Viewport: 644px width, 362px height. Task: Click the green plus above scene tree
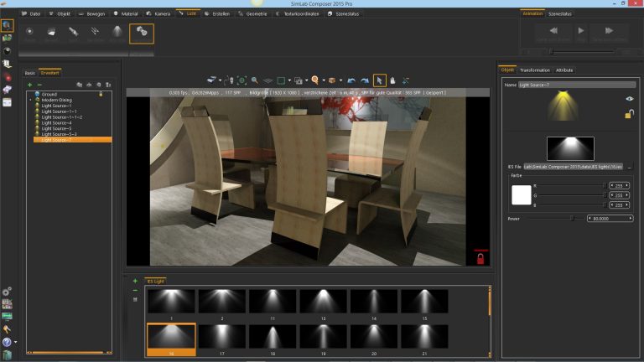click(x=29, y=85)
